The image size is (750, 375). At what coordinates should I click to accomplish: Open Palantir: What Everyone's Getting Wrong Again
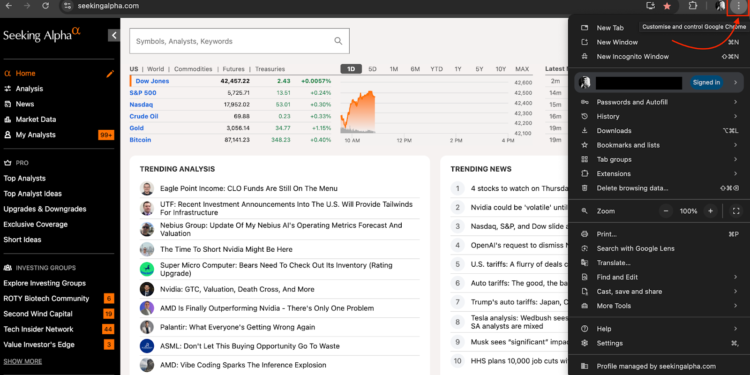(238, 327)
